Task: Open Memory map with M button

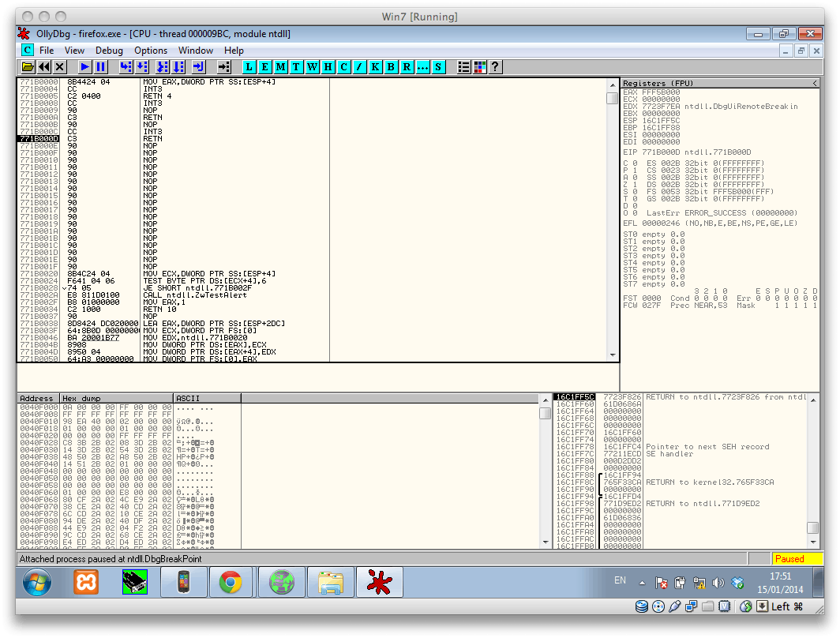Action: pos(281,67)
